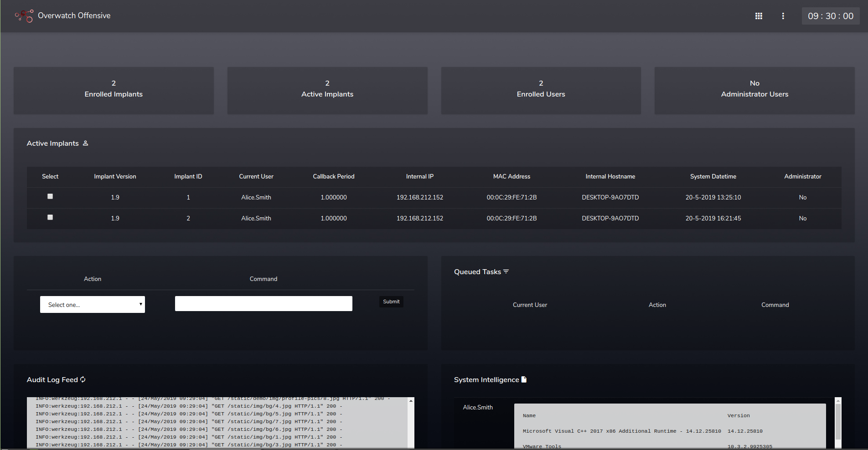Click the Callback Period column header
868x450 pixels.
[334, 176]
